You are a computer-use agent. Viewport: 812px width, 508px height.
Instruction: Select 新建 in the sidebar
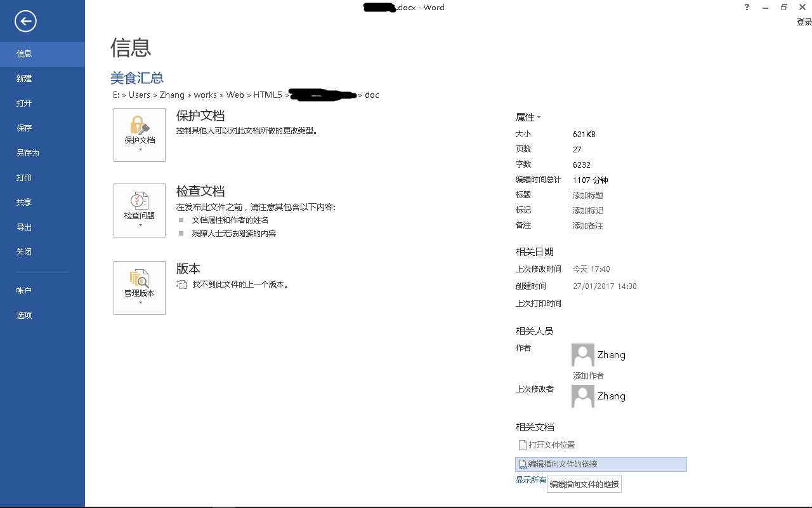click(x=43, y=79)
